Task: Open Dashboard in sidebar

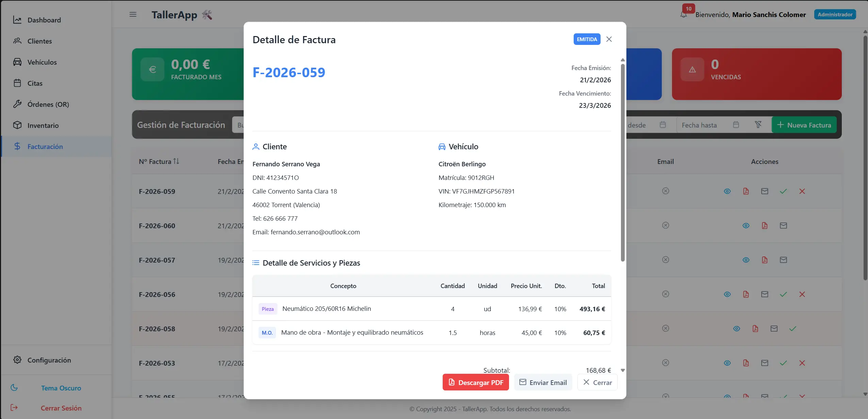Action: tap(56, 20)
